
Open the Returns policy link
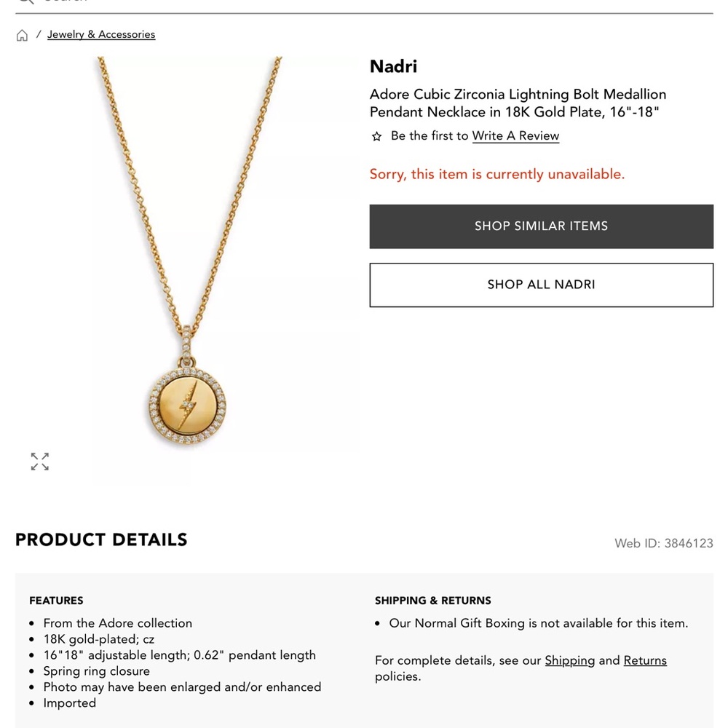(645, 660)
